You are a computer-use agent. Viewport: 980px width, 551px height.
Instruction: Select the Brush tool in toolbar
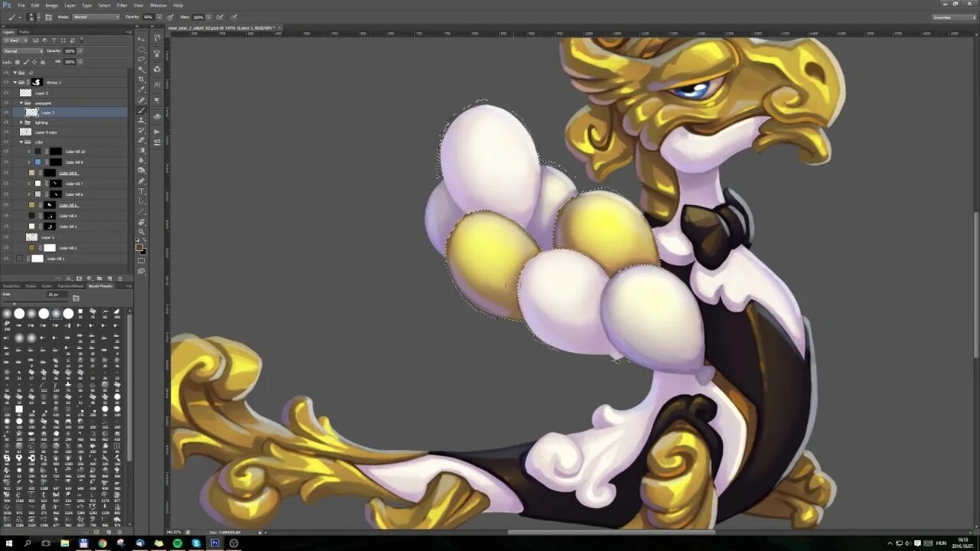coord(142,109)
